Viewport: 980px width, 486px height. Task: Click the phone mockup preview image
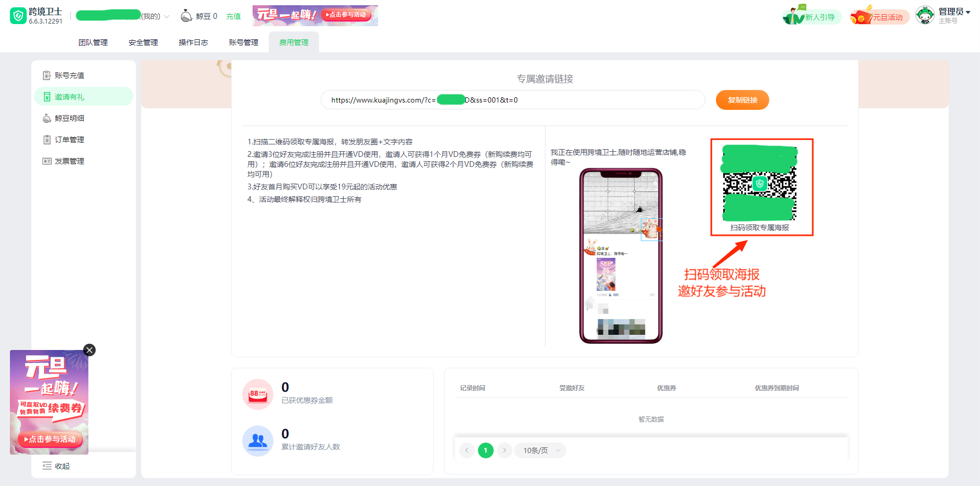pos(621,256)
